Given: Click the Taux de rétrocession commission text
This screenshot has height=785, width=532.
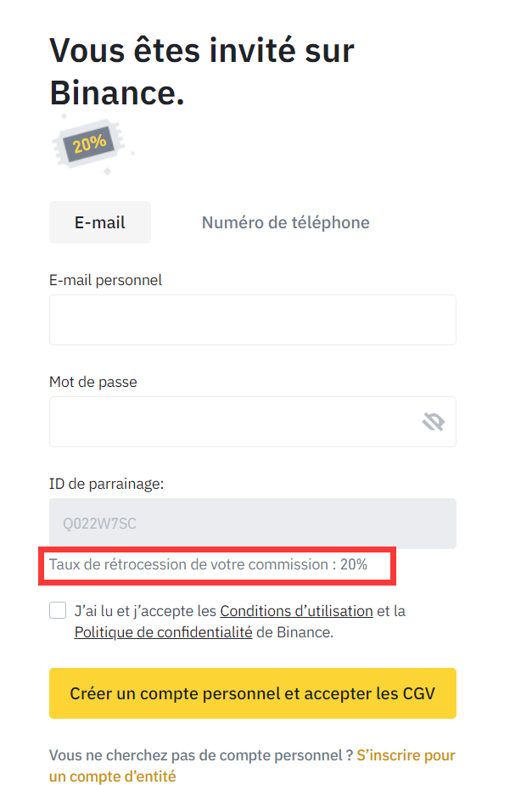Looking at the screenshot, I should click(x=208, y=564).
